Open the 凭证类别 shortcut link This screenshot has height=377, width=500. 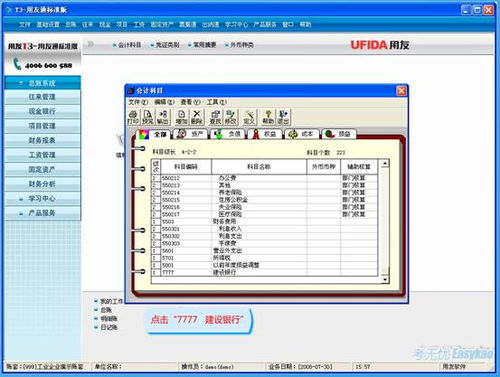tap(167, 44)
